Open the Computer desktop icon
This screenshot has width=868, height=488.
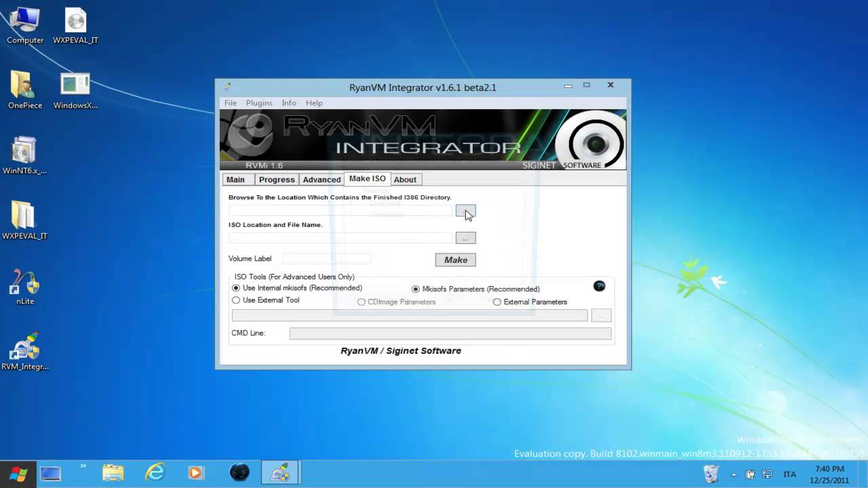click(x=25, y=25)
